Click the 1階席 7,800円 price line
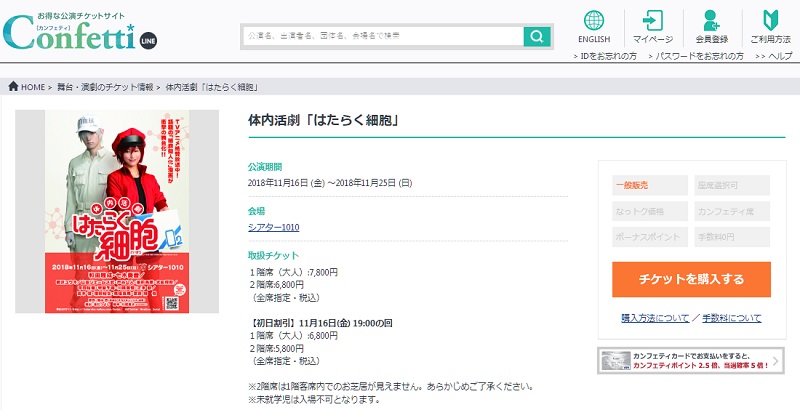This screenshot has width=800, height=410. point(293,273)
